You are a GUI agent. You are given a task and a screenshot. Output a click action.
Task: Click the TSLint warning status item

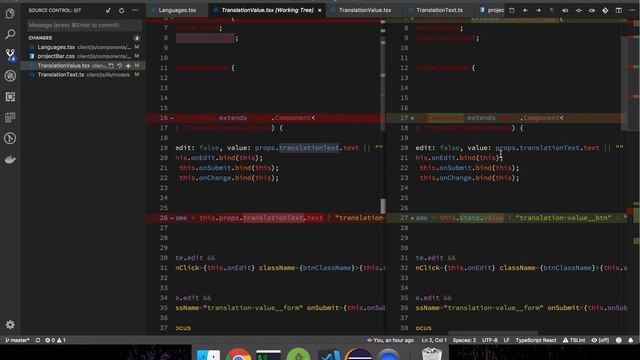click(574, 340)
